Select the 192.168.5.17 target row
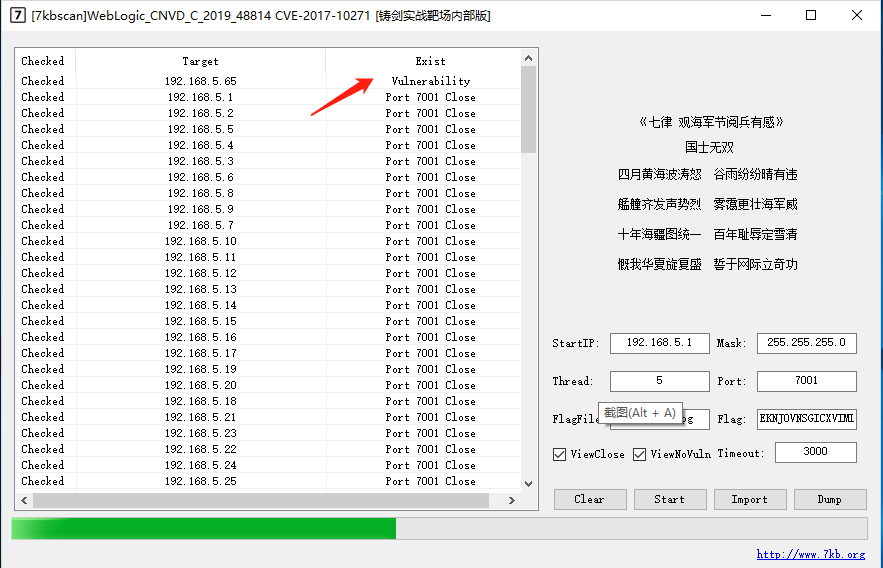Image resolution: width=883 pixels, height=568 pixels. tap(268, 353)
